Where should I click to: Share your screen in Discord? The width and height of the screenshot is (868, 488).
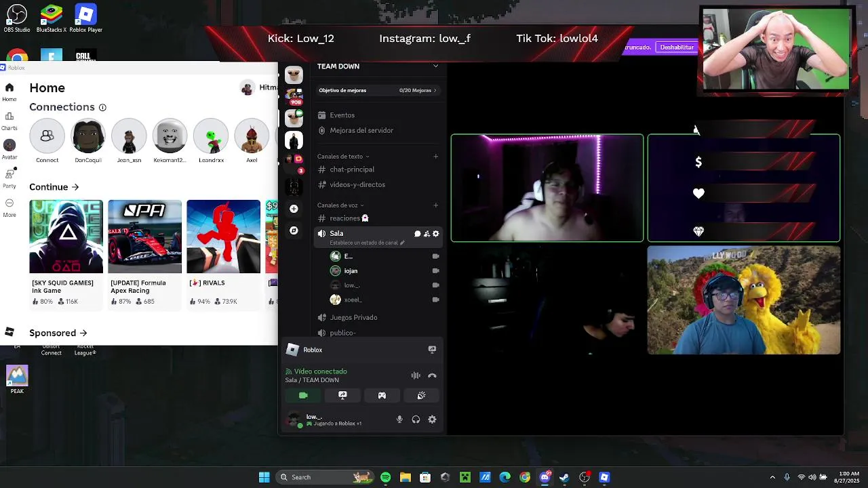342,395
